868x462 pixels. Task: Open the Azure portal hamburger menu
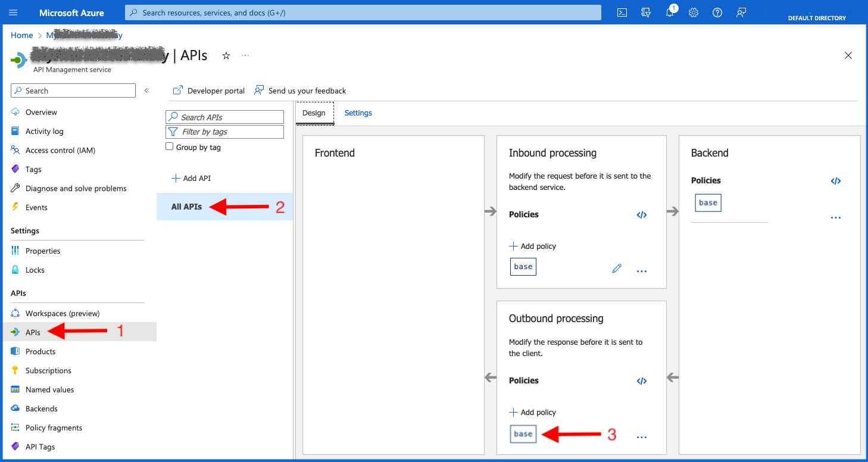tap(13, 13)
